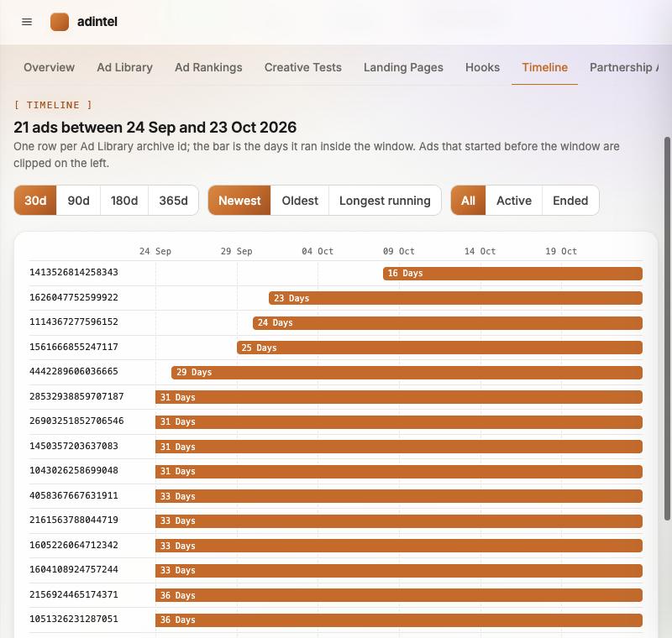Select archive id 1605226064712342
Screen dimensions: 672x638
(x=74, y=545)
